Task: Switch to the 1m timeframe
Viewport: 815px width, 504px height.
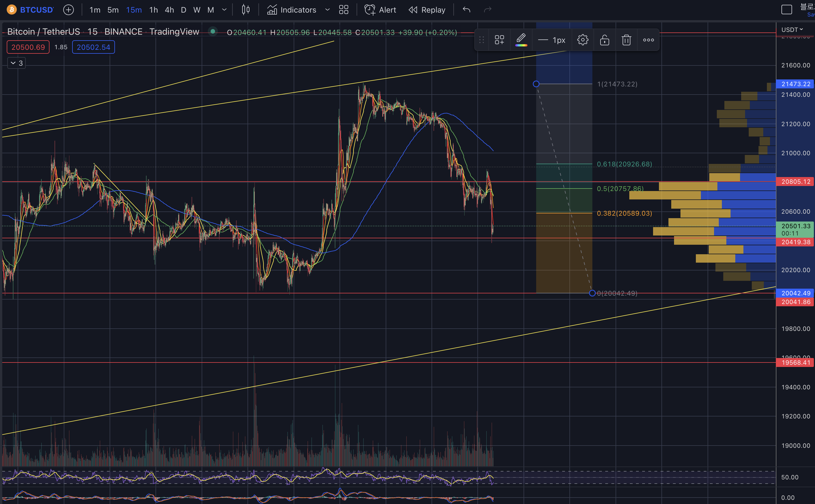Action: [x=95, y=10]
